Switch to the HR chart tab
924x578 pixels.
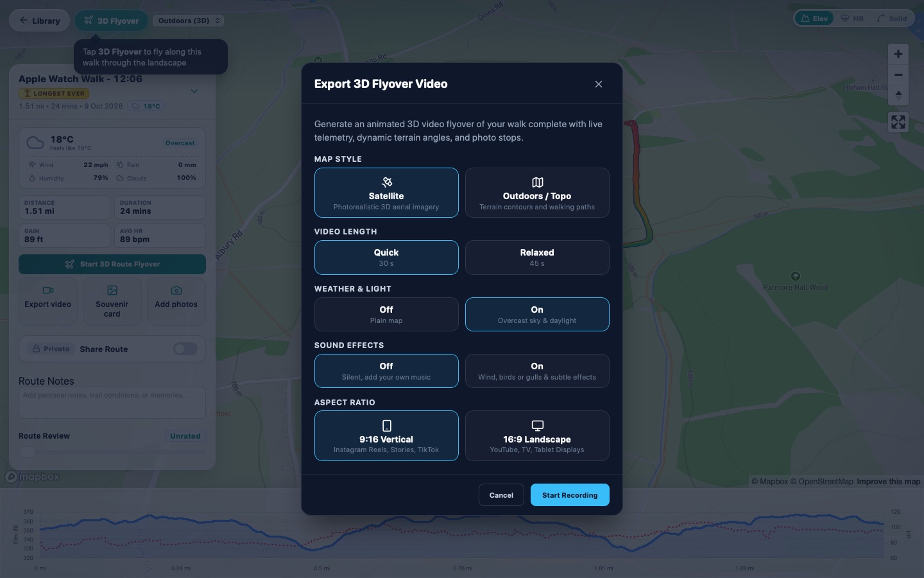click(x=852, y=19)
